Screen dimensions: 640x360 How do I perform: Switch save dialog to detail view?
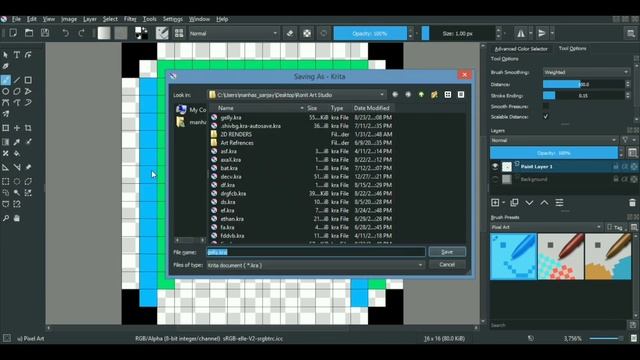click(461, 95)
